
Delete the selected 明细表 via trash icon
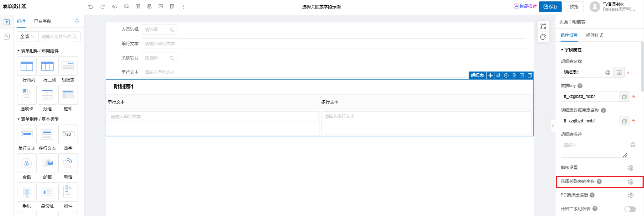coord(514,75)
